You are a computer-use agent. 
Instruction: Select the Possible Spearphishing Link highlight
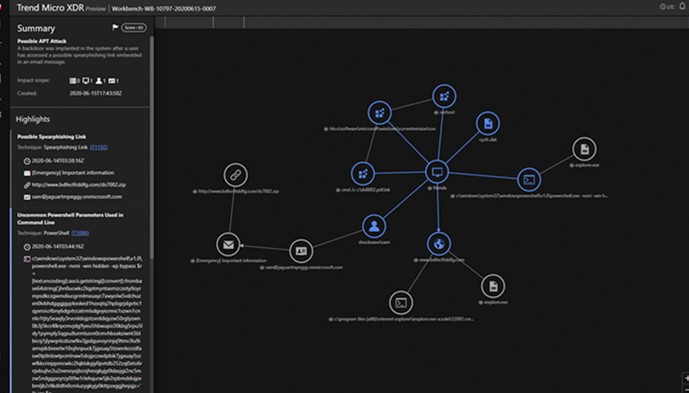51,137
